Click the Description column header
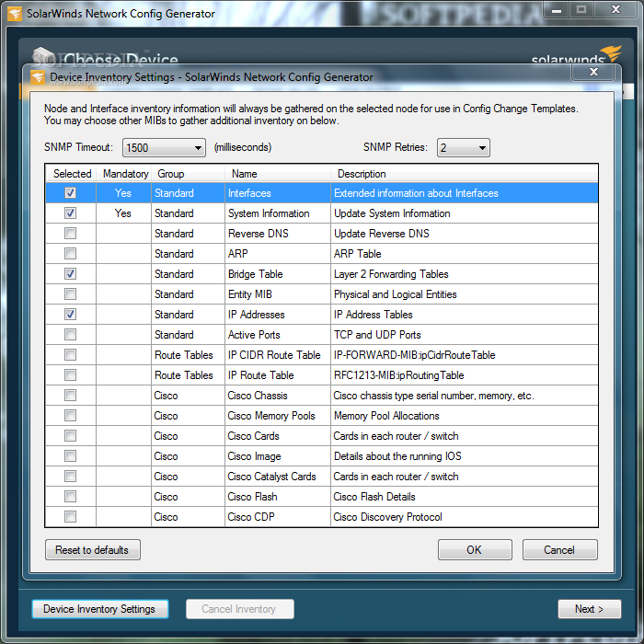 click(464, 174)
